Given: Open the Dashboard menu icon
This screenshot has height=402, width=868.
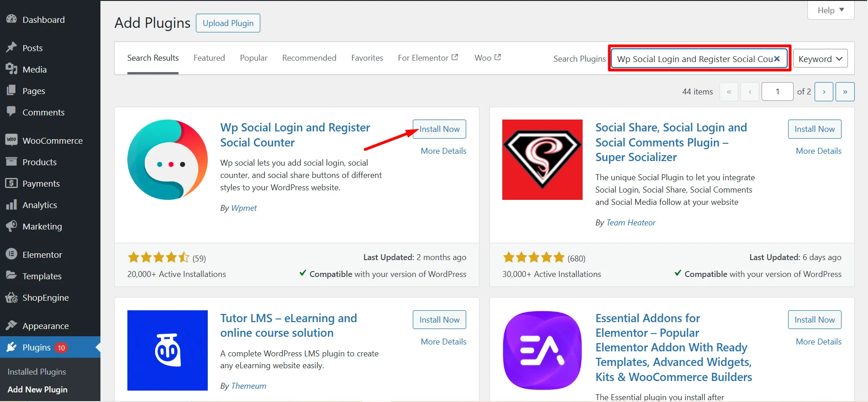Looking at the screenshot, I should [x=11, y=19].
